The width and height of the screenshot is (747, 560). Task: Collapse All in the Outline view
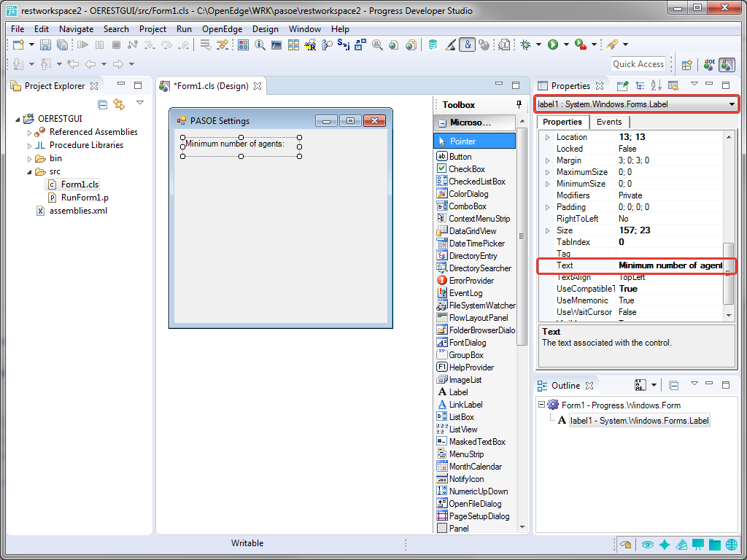(x=673, y=385)
